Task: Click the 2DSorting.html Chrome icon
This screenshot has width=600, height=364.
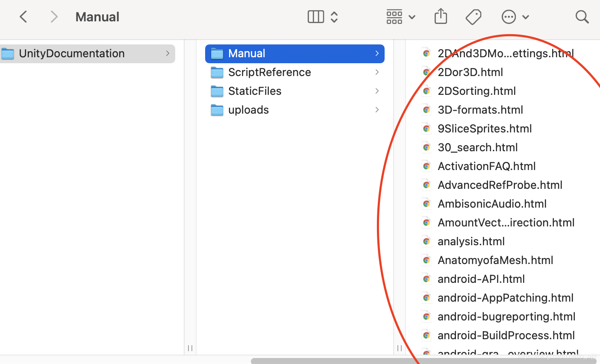Action: pyautogui.click(x=426, y=91)
